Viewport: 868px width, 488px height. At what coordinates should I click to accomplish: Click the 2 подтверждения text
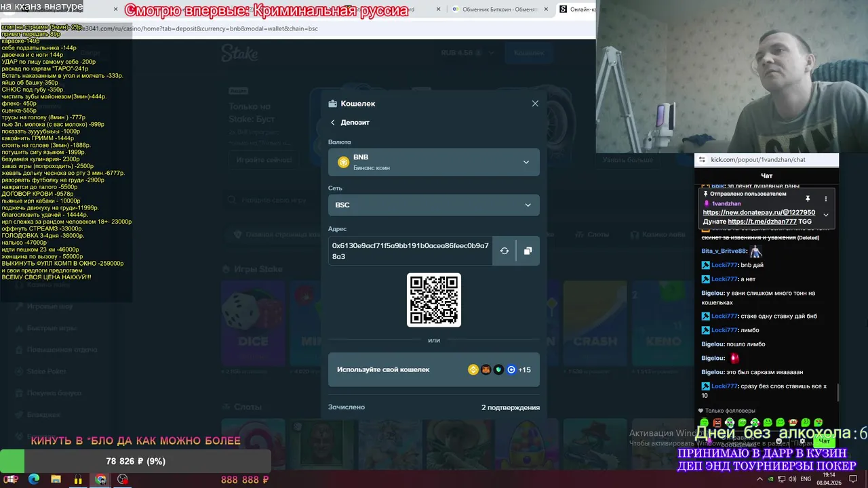(511, 407)
